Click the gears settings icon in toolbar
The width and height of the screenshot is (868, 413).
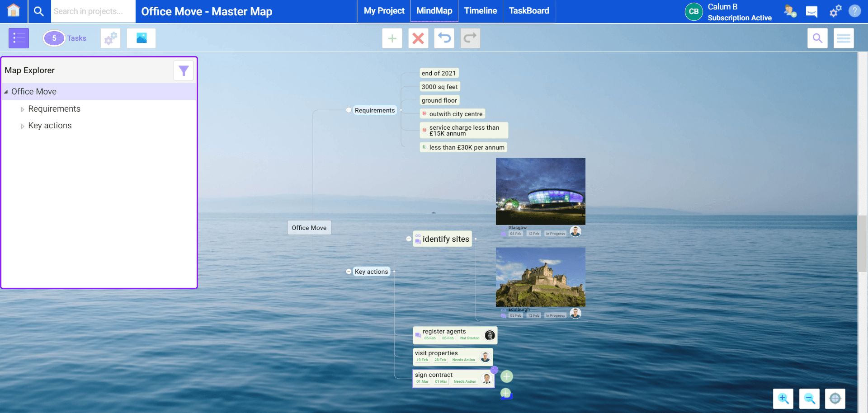click(110, 38)
